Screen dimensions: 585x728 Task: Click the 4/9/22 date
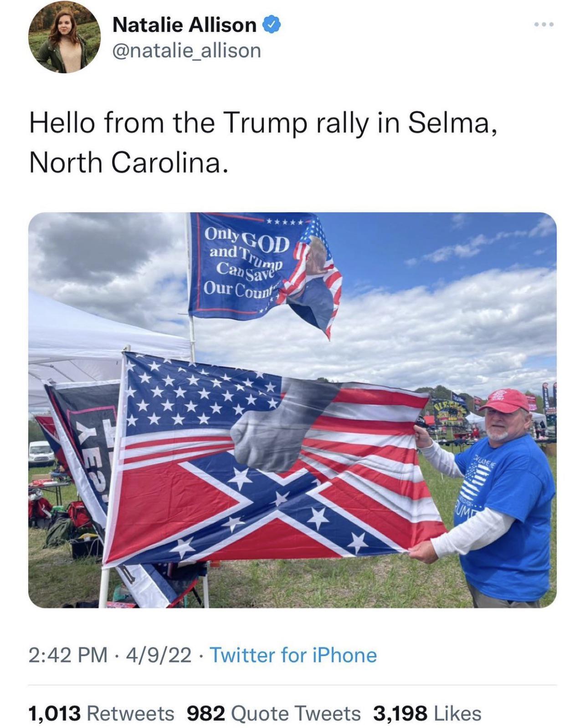[159, 655]
